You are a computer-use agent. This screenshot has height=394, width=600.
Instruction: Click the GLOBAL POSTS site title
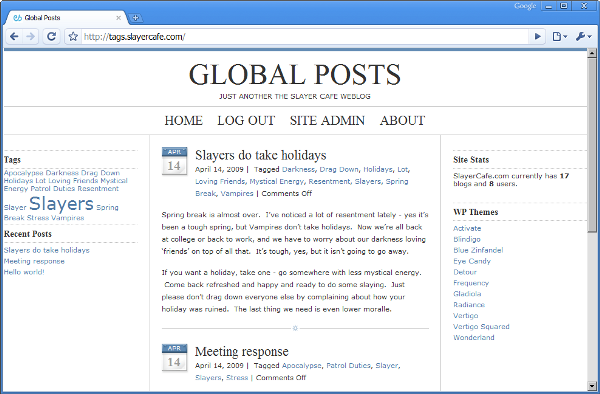(295, 74)
